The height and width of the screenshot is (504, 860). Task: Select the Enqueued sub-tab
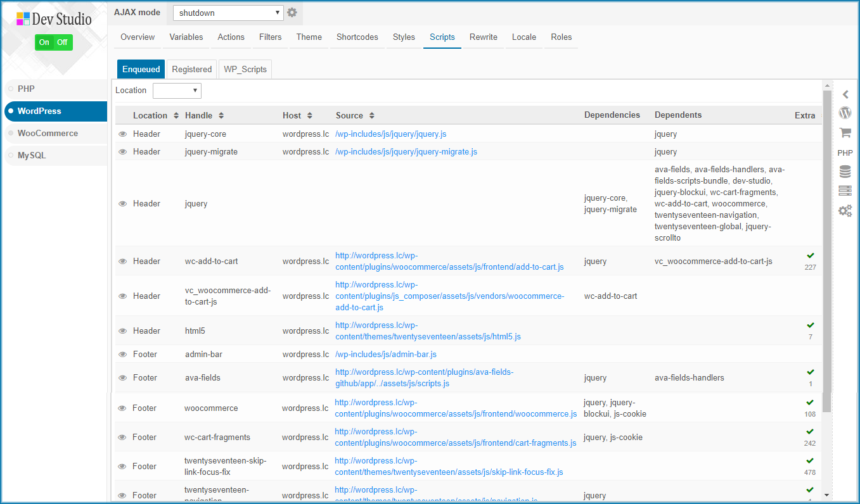click(x=141, y=69)
